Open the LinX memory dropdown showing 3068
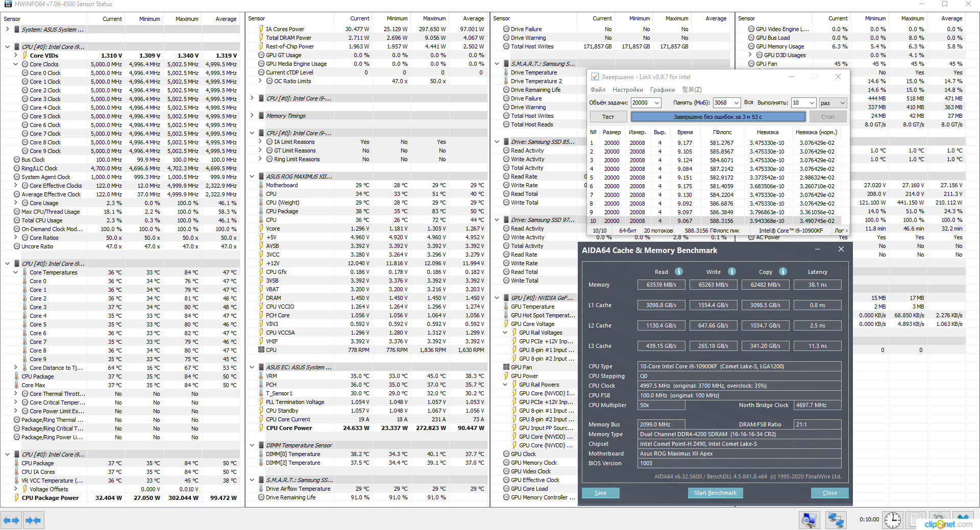This screenshot has width=980, height=530. click(736, 103)
